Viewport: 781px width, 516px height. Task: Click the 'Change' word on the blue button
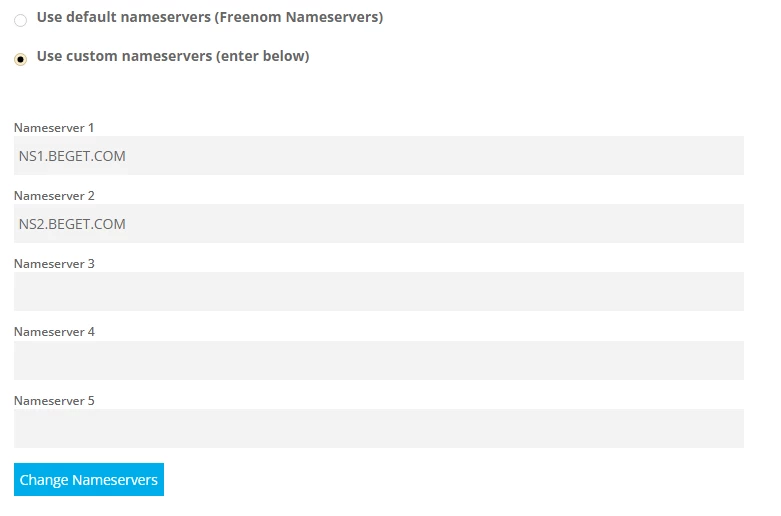click(44, 480)
